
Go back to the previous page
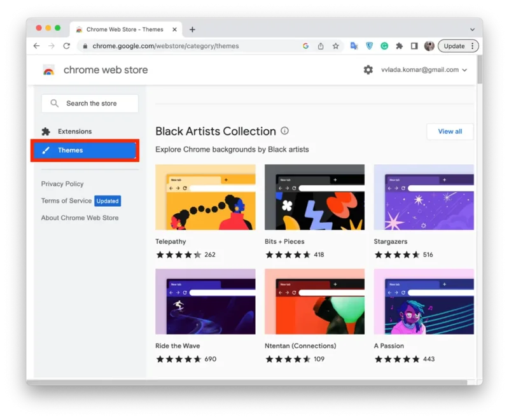point(36,46)
